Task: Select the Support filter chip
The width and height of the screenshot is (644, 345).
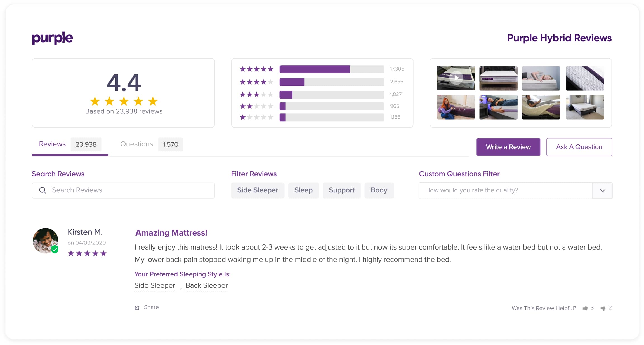Action: [341, 190]
